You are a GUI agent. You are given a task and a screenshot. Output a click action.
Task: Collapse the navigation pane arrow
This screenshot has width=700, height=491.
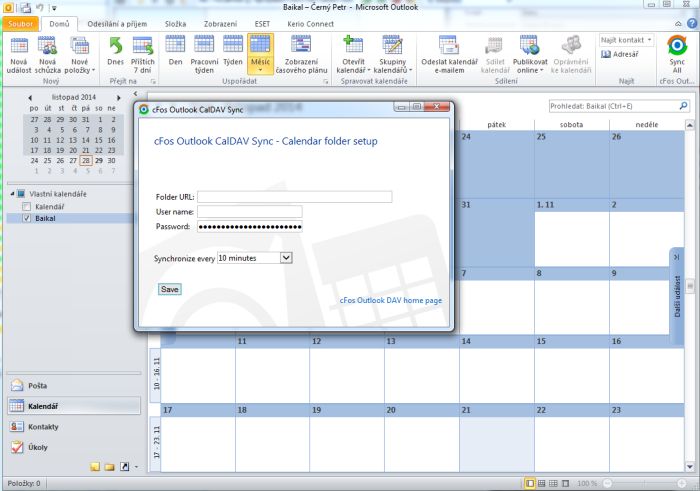136,94
